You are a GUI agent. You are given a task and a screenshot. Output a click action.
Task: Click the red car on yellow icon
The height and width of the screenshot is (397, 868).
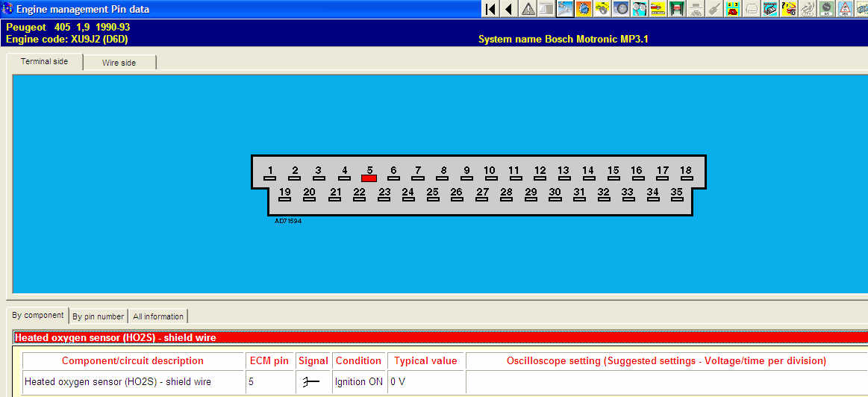pos(658,9)
